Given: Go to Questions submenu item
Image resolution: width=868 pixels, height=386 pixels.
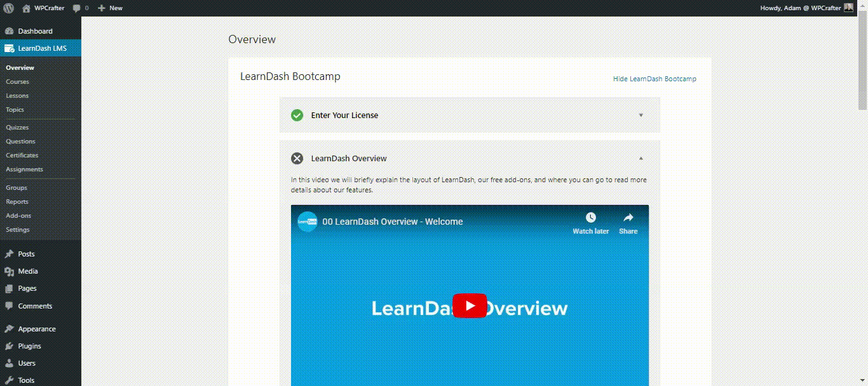Looking at the screenshot, I should [20, 141].
